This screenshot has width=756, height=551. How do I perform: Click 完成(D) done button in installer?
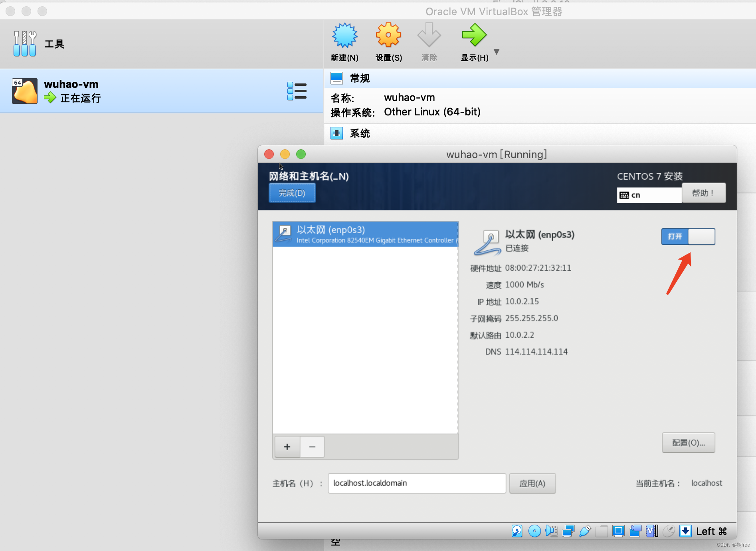[292, 193]
